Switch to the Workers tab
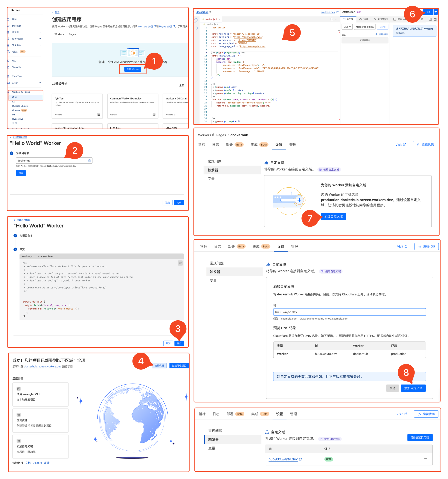The image size is (448, 479). coord(59,34)
